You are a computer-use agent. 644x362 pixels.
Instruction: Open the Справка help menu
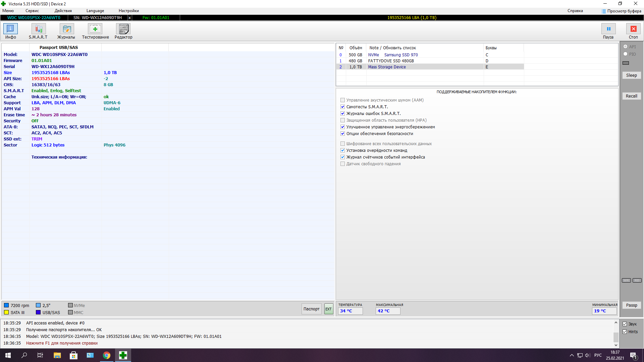tap(575, 11)
